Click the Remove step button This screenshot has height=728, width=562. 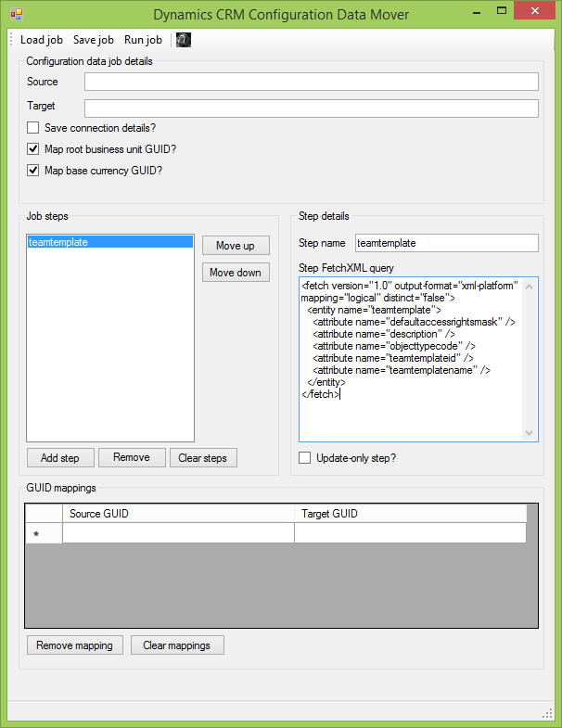132,458
